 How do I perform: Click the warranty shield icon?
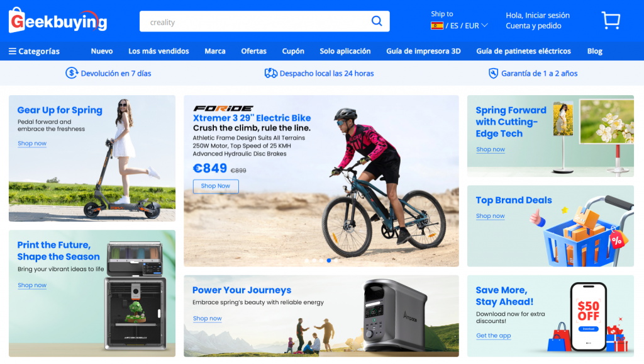[x=494, y=73]
